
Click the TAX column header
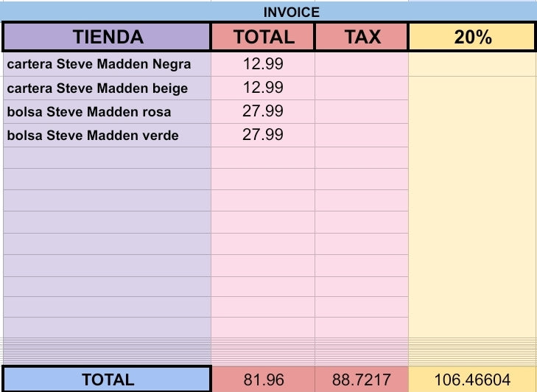[x=362, y=37]
